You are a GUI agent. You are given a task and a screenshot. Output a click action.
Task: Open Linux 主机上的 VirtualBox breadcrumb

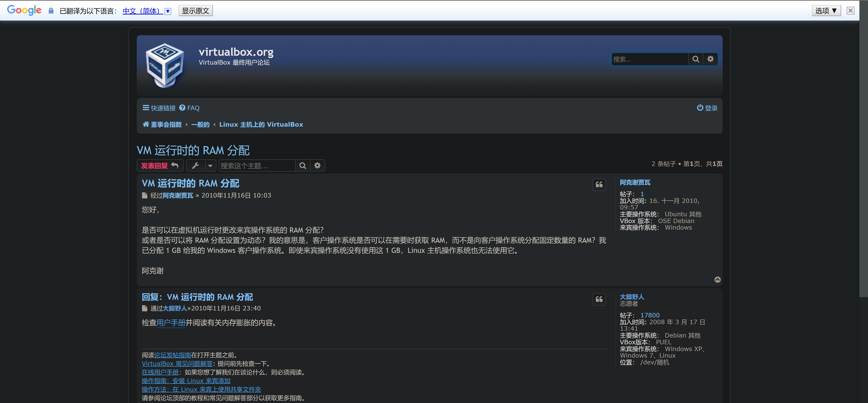(x=261, y=125)
